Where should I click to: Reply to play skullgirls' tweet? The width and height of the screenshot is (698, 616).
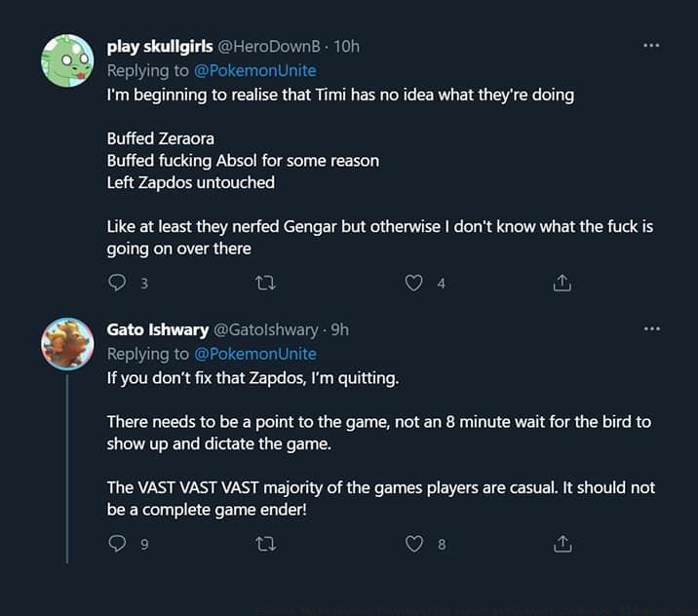click(x=118, y=283)
